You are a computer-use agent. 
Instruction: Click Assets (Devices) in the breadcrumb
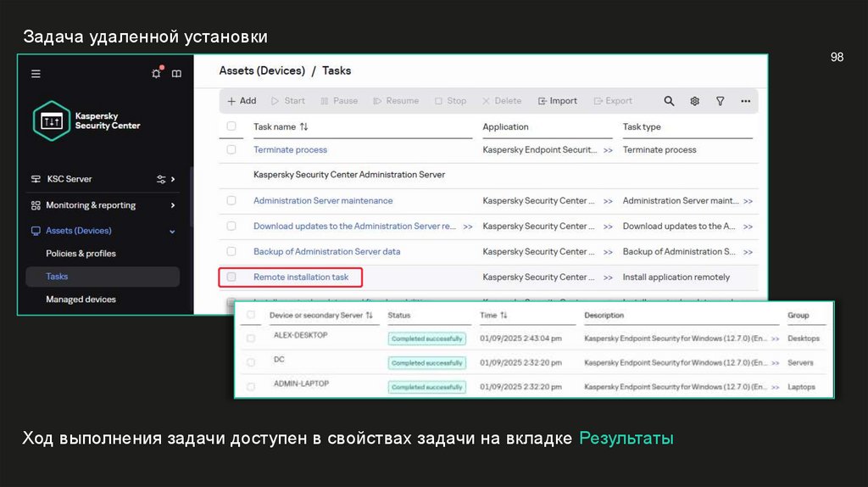coord(262,70)
